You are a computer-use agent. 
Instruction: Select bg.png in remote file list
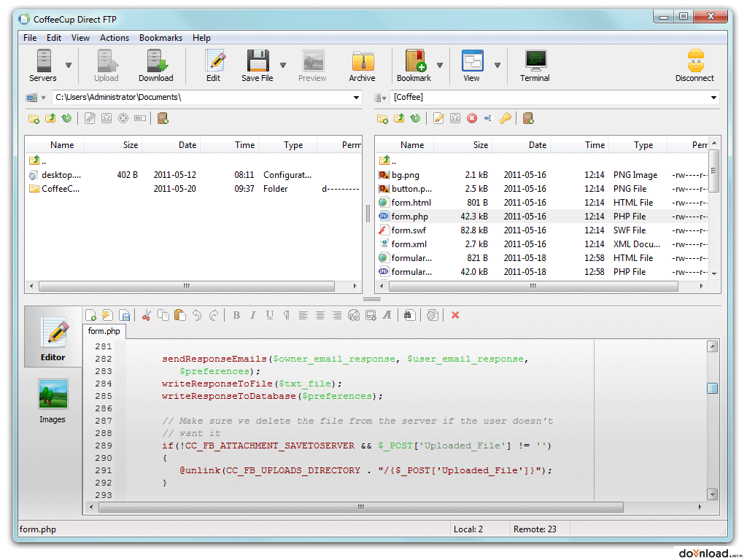543,175
